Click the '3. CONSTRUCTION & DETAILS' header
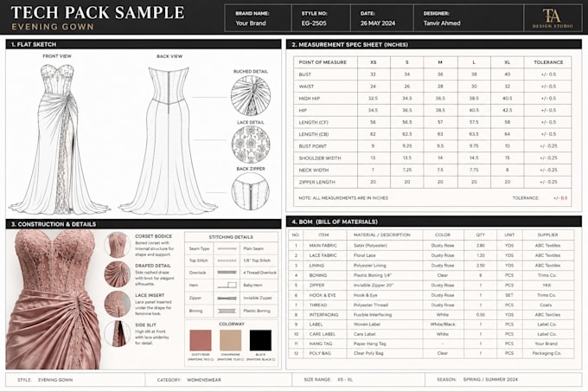Image resolution: width=588 pixels, height=392 pixels. [x=144, y=224]
